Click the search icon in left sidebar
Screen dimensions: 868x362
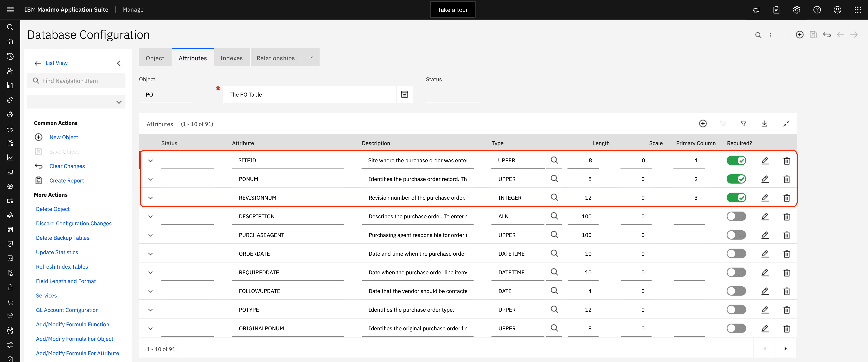click(10, 27)
